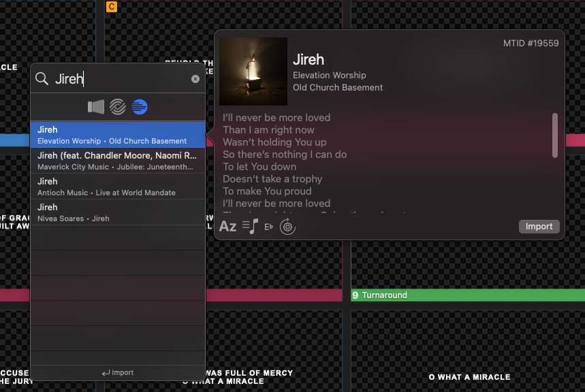Select Jireh by Nivea Soares result
Viewport: 585px width, 392px height.
[x=118, y=212]
